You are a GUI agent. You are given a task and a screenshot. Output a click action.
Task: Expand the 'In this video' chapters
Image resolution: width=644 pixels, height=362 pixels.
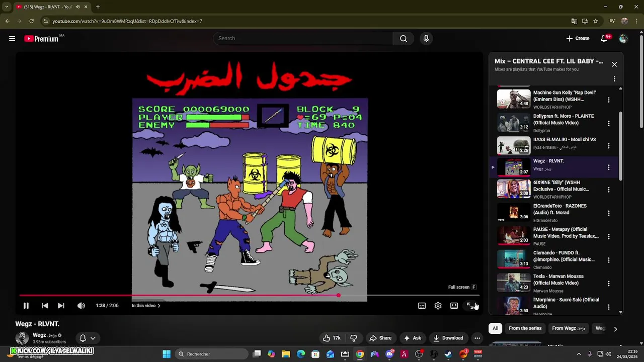(146, 305)
